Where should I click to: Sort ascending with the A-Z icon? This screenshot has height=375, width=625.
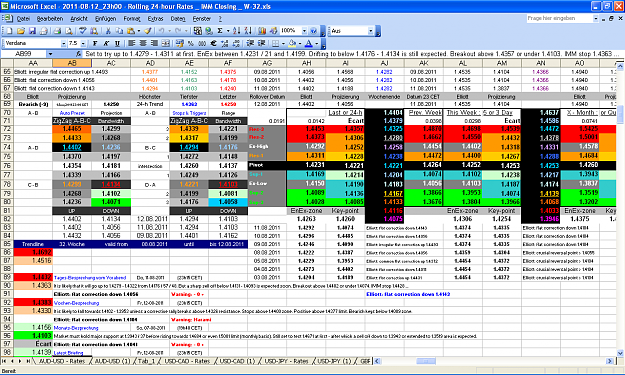237,31
